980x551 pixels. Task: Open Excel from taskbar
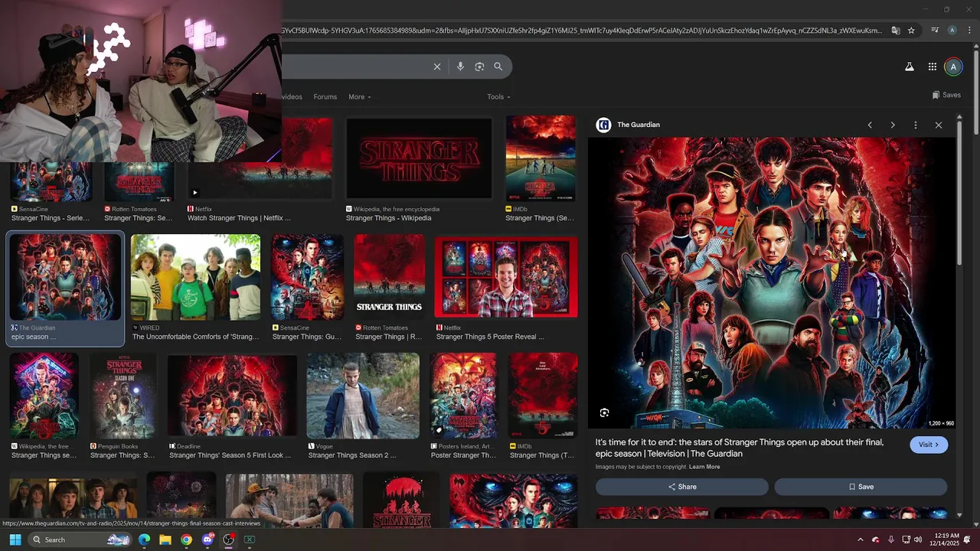249,540
